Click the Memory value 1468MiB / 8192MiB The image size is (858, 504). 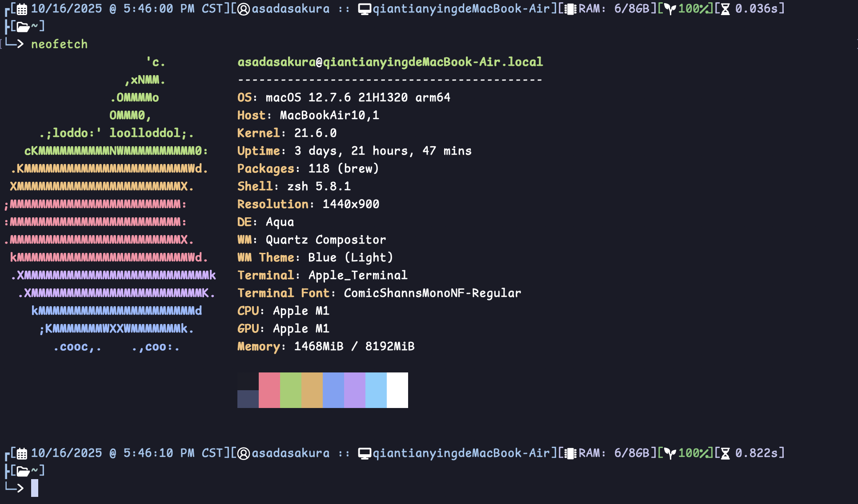click(x=354, y=346)
